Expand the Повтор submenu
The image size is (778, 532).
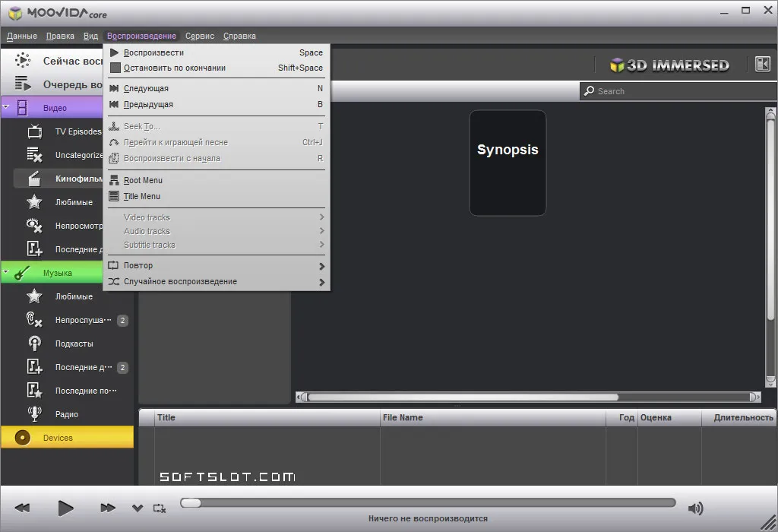pyautogui.click(x=217, y=265)
